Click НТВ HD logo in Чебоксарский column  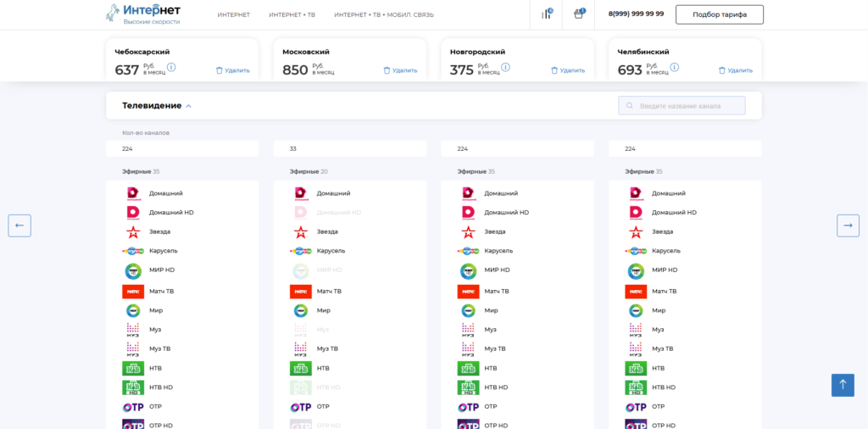tap(133, 387)
